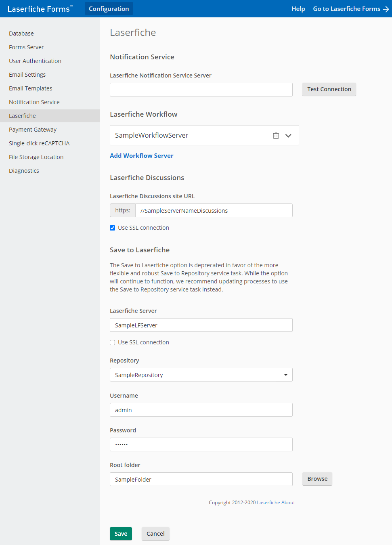Focus the Password input field
Viewport: 392px width, 545px height.
tap(201, 444)
